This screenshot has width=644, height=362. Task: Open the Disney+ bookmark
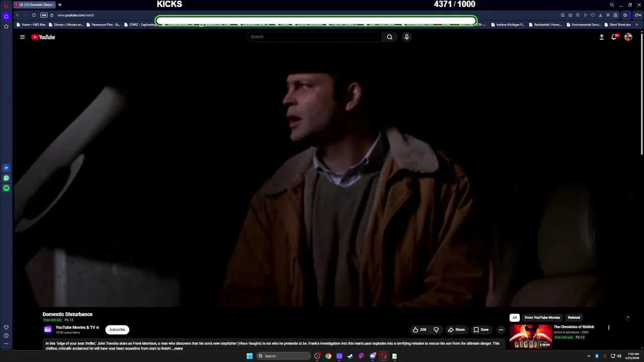(x=66, y=24)
